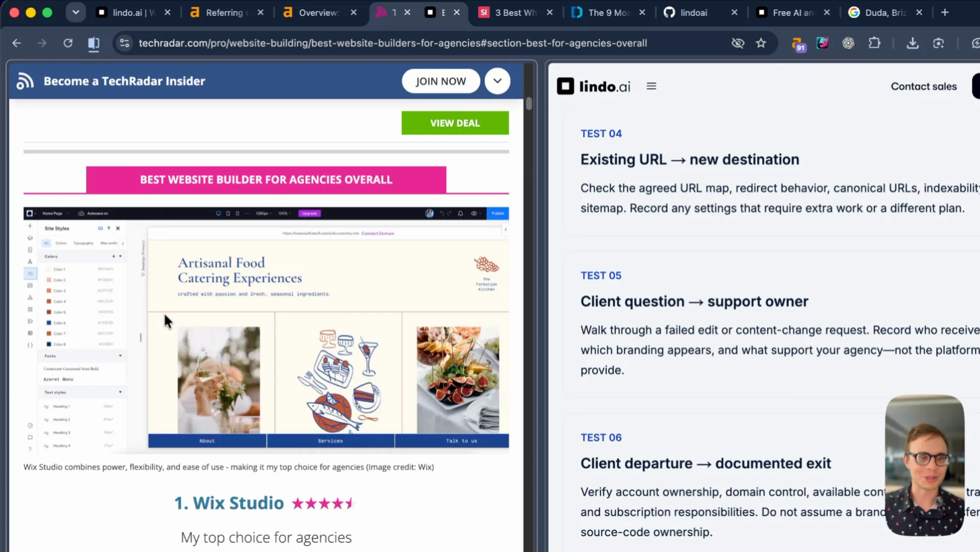Show browser downloads
This screenshot has width=980, height=552.
click(913, 43)
